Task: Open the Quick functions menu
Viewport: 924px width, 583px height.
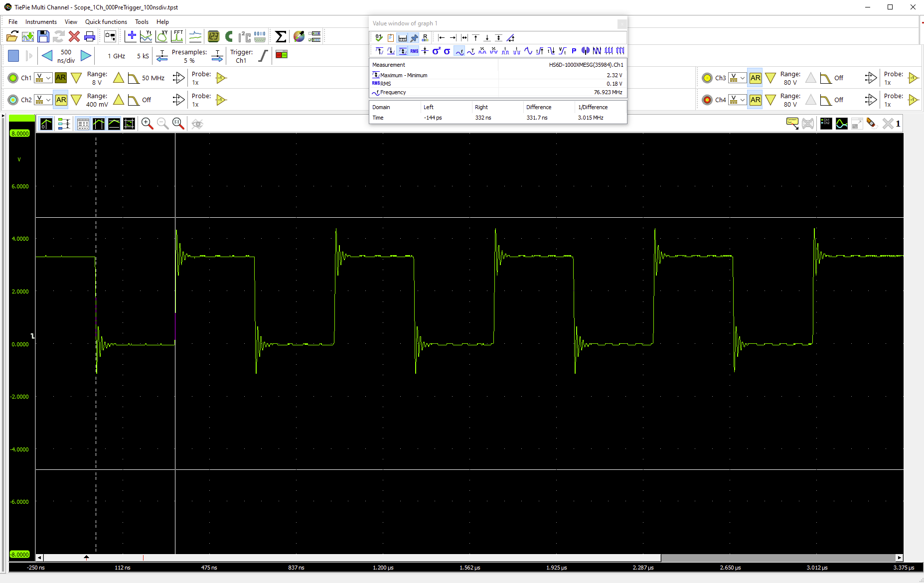Action: [x=106, y=22]
